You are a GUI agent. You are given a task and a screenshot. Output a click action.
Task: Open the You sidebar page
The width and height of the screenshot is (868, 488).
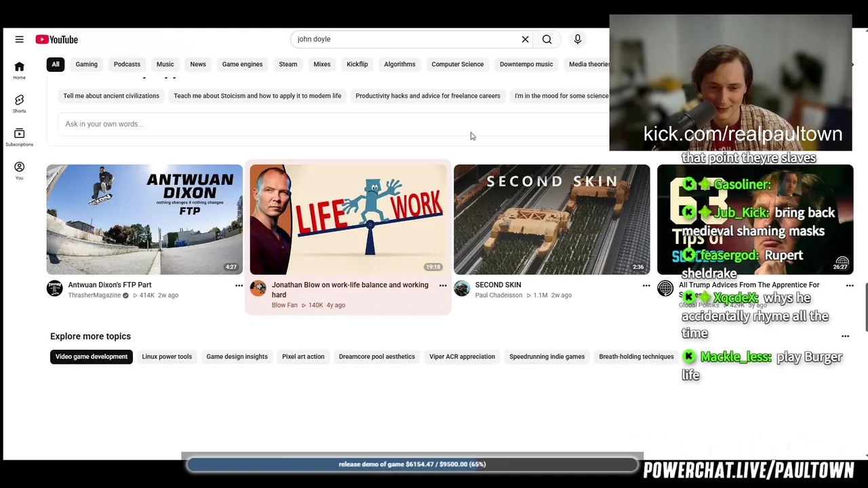tap(19, 171)
